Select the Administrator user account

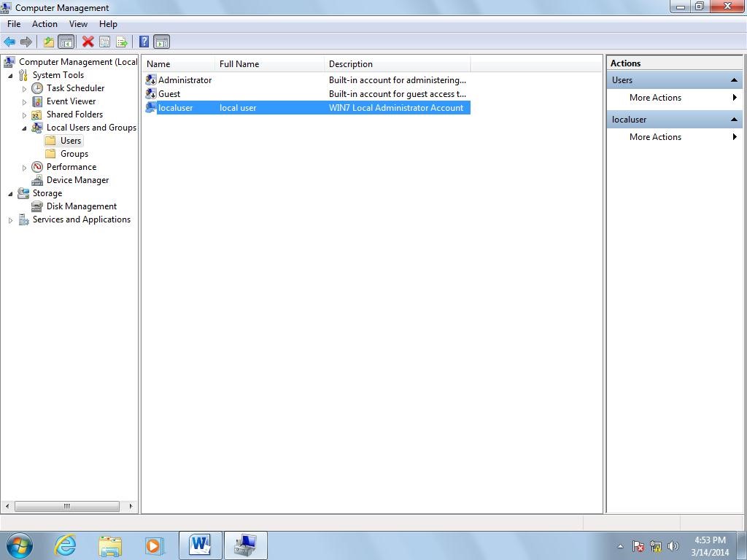tap(185, 80)
